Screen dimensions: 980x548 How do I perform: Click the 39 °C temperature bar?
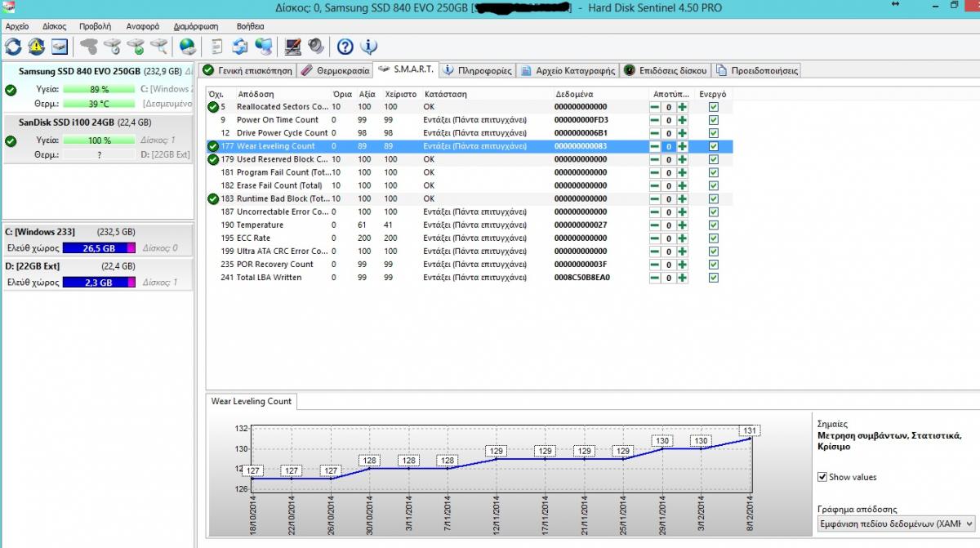(x=99, y=104)
